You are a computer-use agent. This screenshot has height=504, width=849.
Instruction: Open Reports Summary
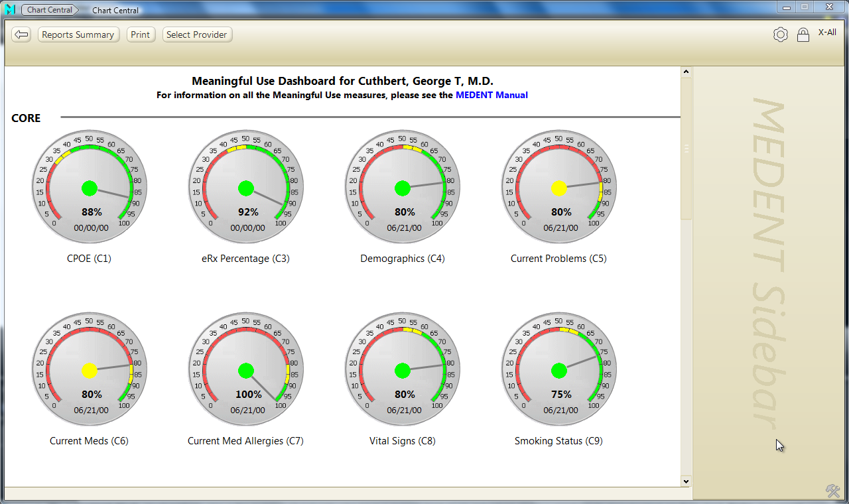(78, 34)
